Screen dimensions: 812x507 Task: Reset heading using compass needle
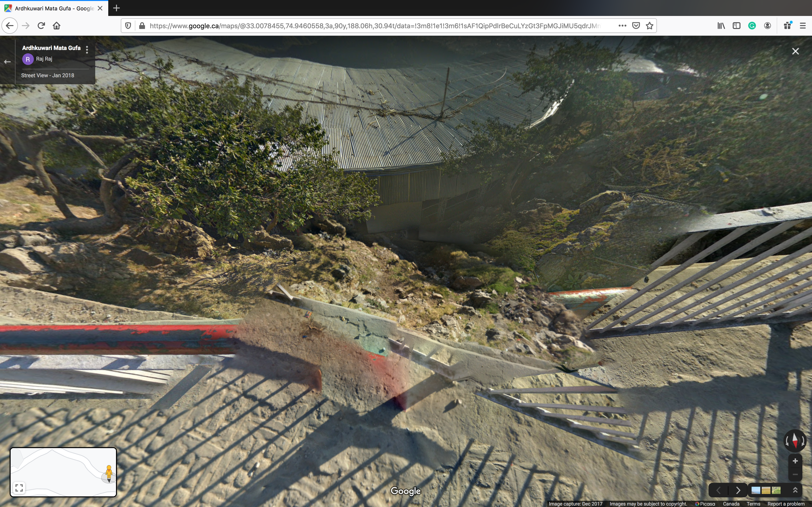[795, 441]
